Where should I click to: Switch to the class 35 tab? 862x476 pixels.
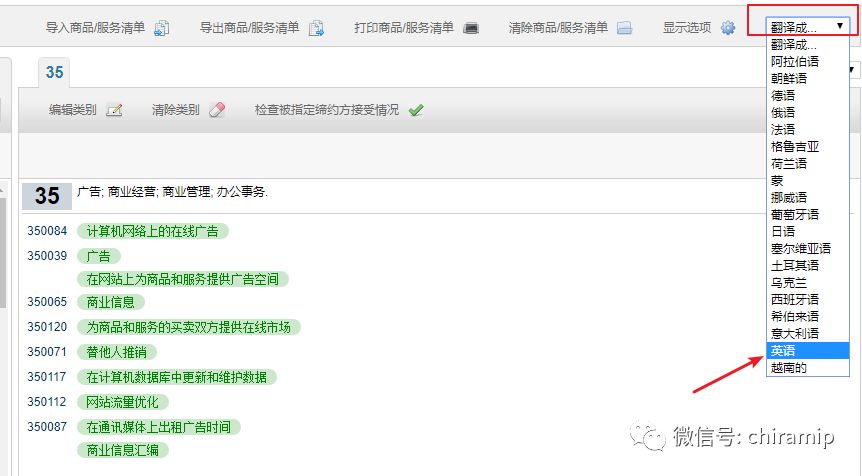pyautogui.click(x=54, y=73)
